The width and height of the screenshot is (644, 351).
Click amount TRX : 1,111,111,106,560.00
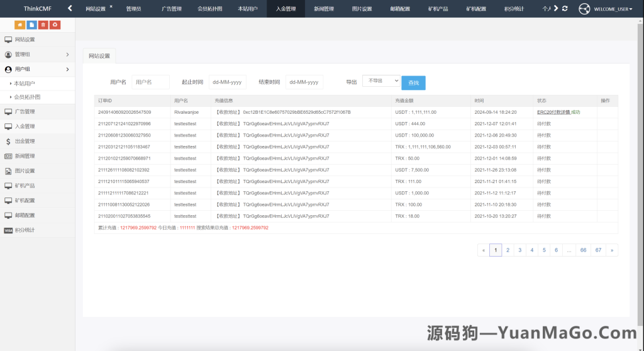(x=423, y=147)
